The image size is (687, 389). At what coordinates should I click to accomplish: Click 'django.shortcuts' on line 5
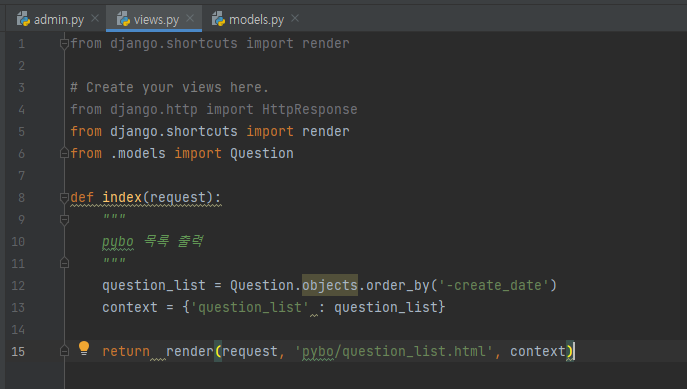(174, 131)
